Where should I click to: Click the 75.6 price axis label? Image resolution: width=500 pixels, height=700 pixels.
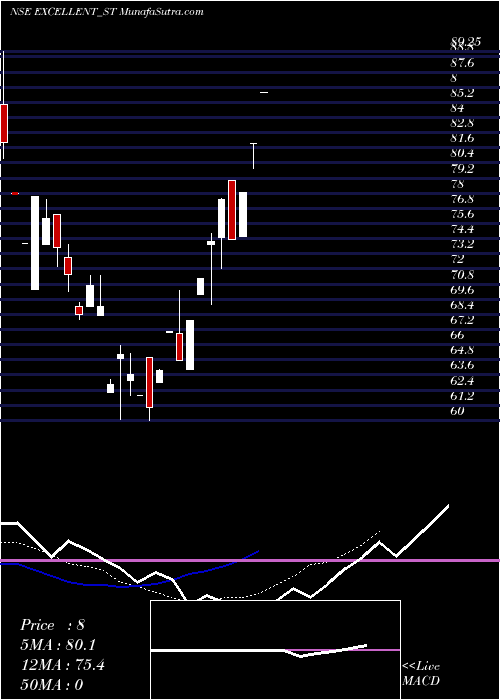[x=462, y=214]
